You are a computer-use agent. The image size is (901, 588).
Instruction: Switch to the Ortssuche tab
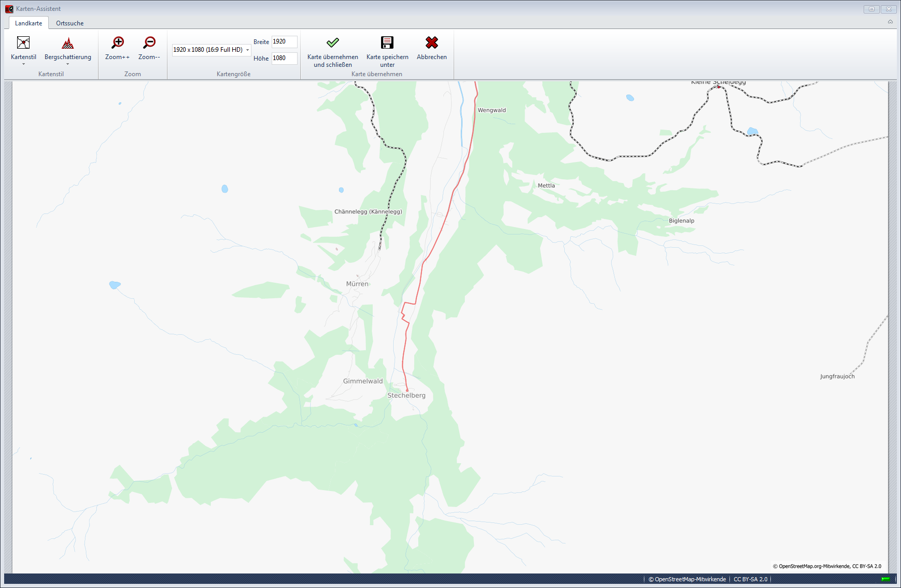tap(69, 23)
